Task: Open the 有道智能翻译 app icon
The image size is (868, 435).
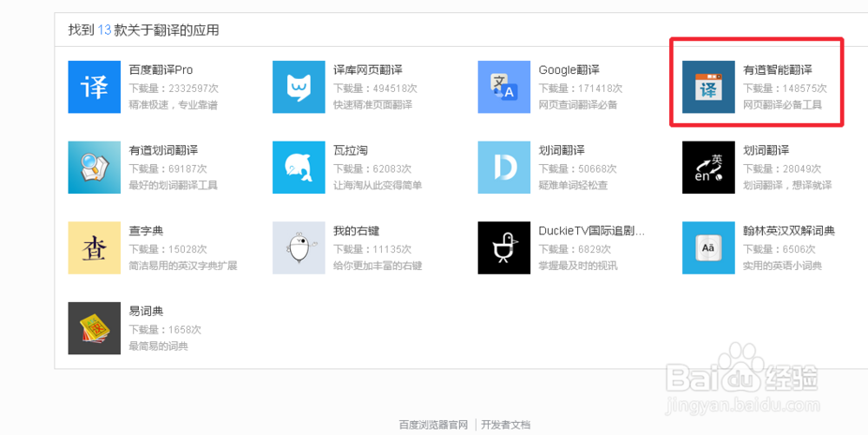Action: click(x=708, y=87)
